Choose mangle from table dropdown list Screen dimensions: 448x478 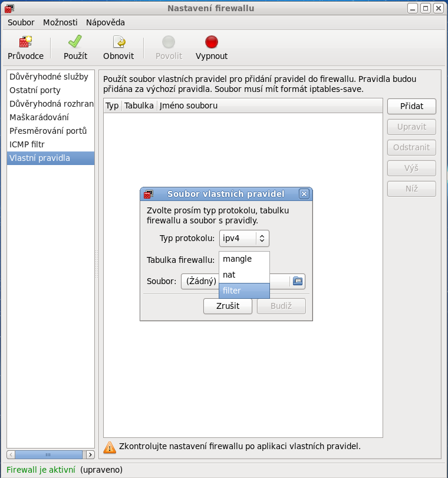point(244,259)
